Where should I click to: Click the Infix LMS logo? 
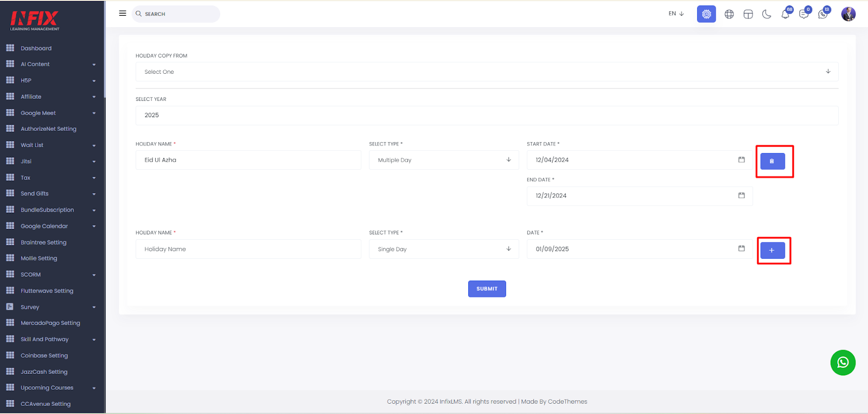tap(35, 21)
